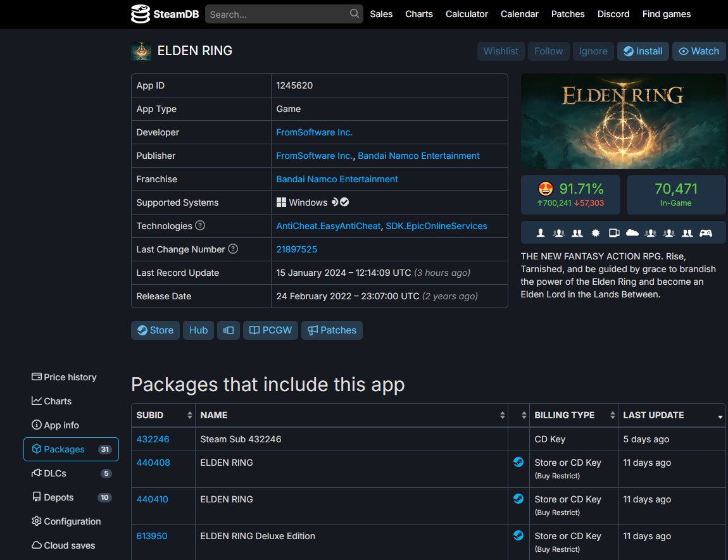
Task: Sort by the unlabeled store icon column
Action: (x=518, y=415)
